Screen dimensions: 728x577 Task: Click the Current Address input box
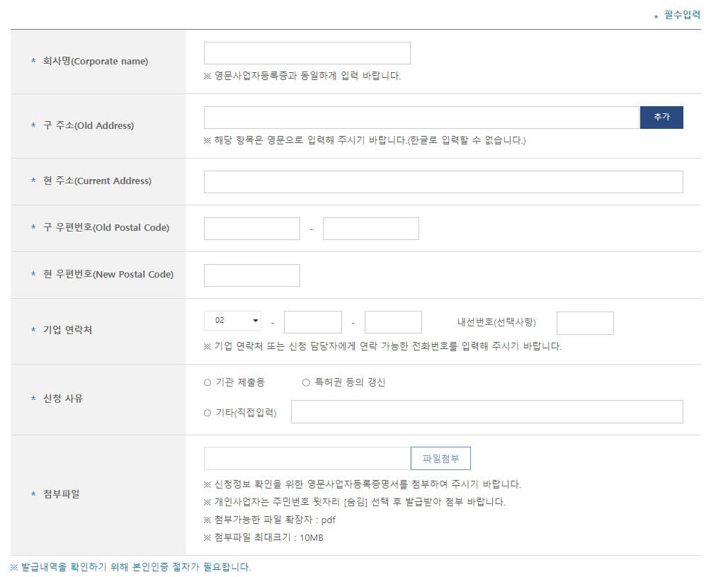[x=443, y=181]
